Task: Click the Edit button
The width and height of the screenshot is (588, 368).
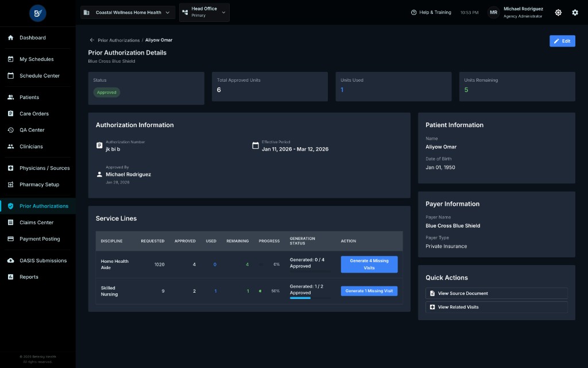Action: [x=562, y=41]
